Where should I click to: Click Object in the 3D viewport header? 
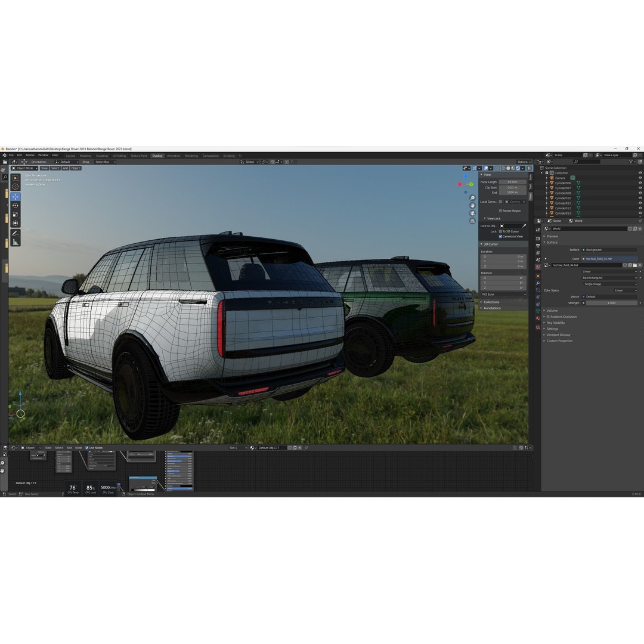pos(76,168)
